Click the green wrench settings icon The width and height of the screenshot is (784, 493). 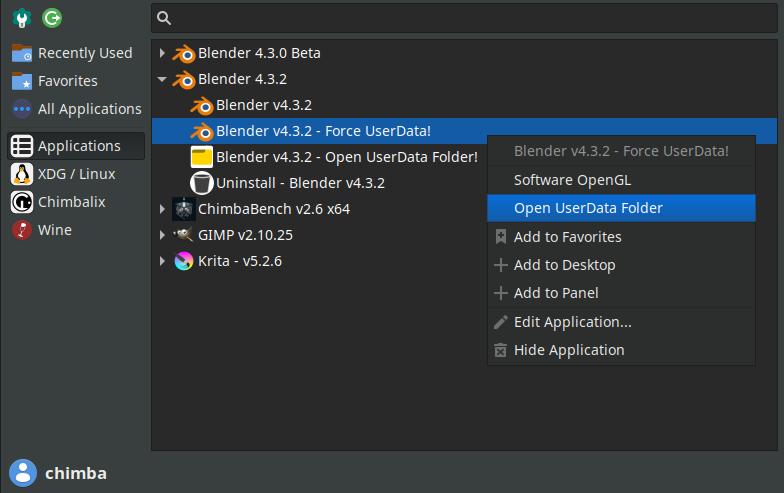[21, 18]
